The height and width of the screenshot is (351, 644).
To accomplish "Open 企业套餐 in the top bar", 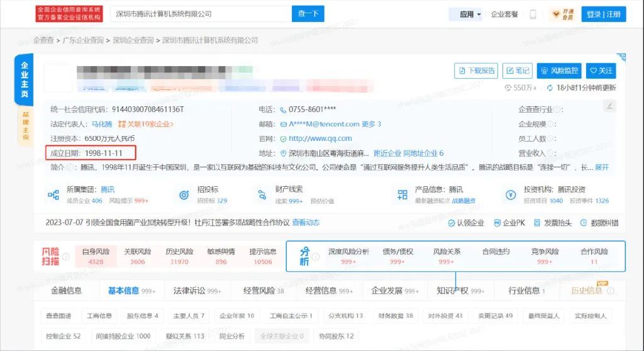I will click(504, 14).
